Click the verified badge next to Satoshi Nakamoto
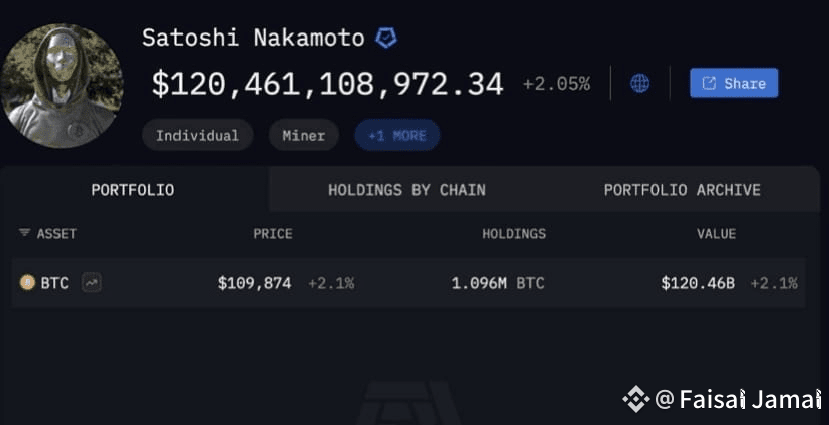This screenshot has width=829, height=425. click(386, 38)
